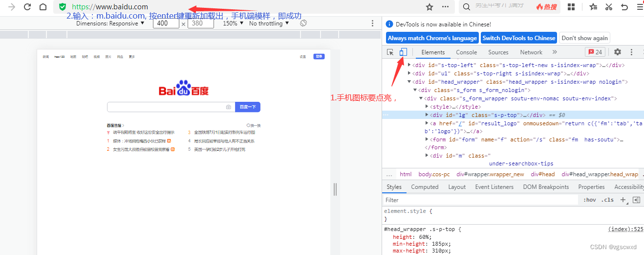Toggle the .cls class editor button
The height and width of the screenshot is (255, 644).
click(607, 200)
